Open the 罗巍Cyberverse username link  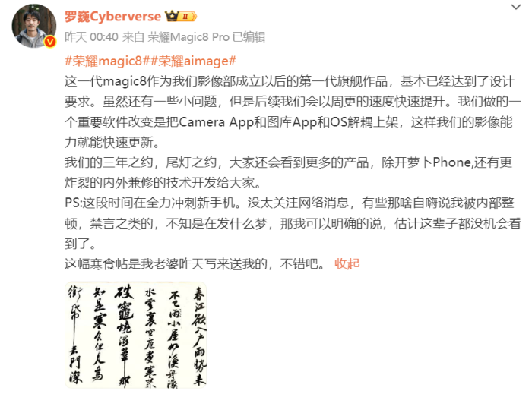[x=113, y=16]
